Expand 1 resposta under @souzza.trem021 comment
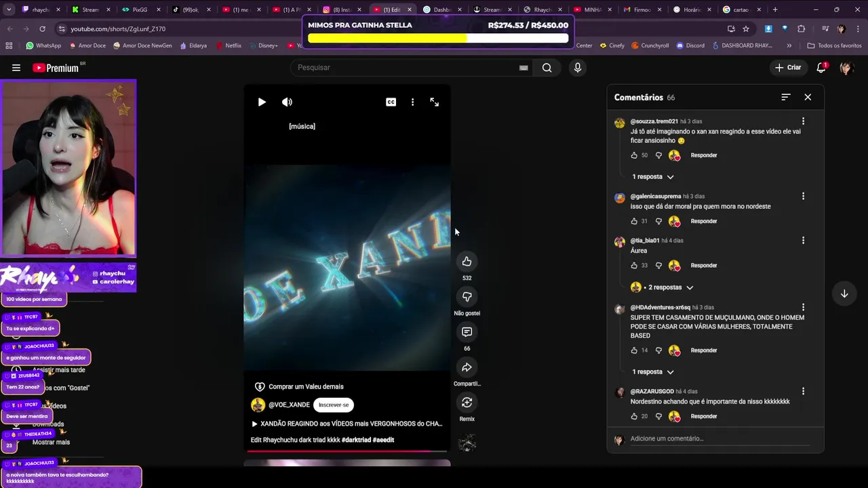868x488 pixels. 653,177
